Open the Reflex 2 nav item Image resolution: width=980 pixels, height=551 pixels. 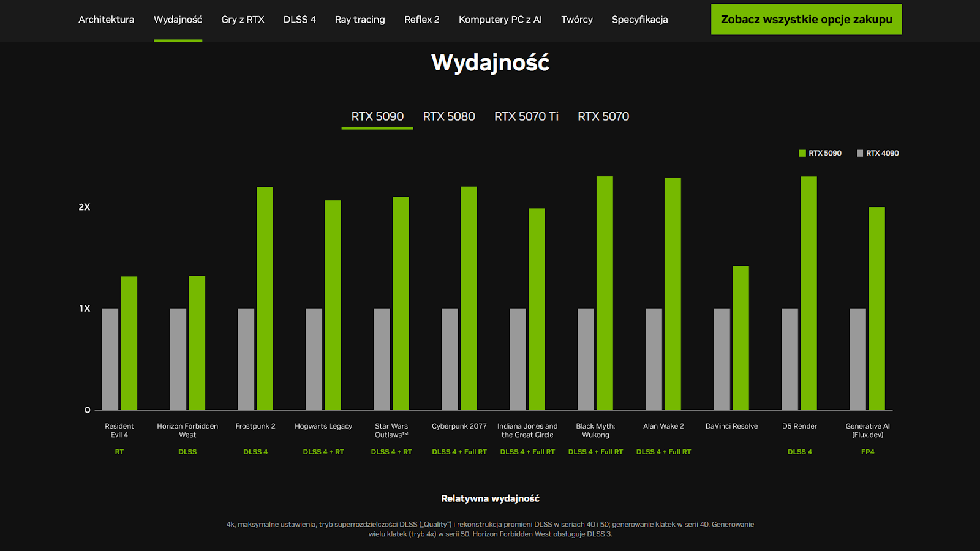point(422,20)
